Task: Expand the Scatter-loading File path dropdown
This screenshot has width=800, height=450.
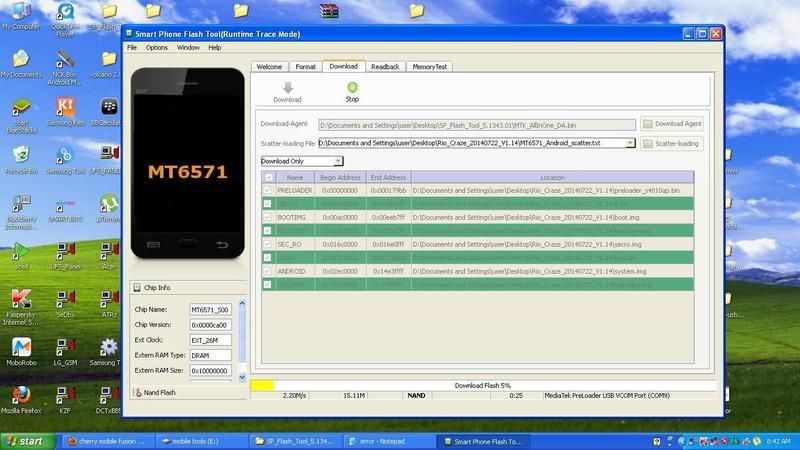Action: click(x=630, y=143)
